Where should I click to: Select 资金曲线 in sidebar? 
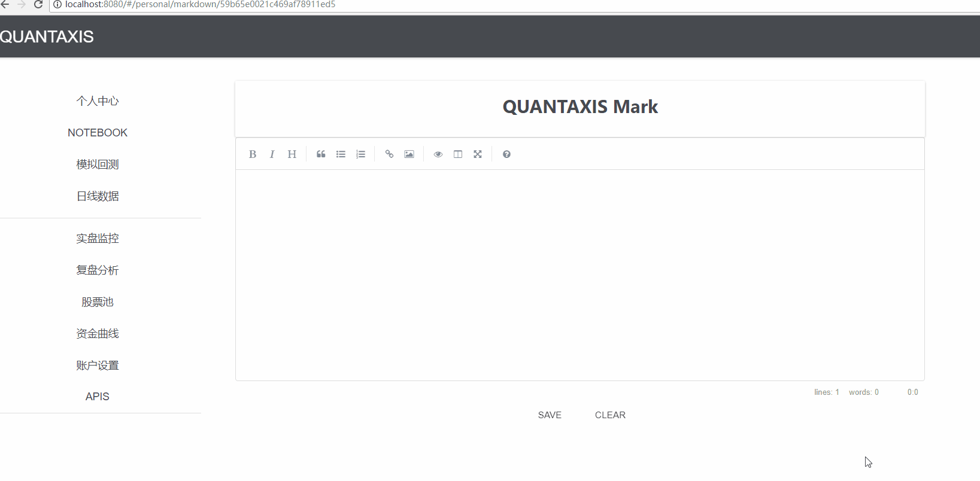[98, 334]
